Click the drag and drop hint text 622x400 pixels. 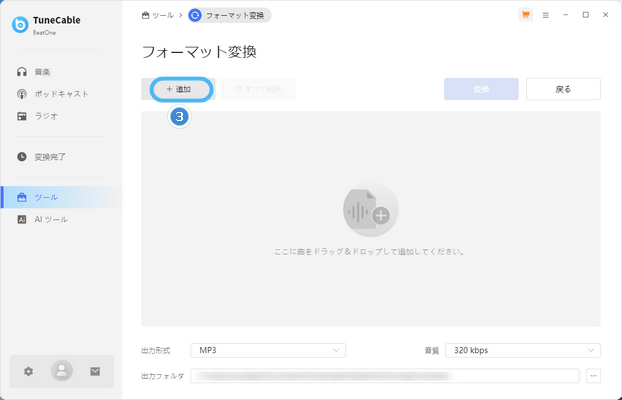(x=369, y=252)
